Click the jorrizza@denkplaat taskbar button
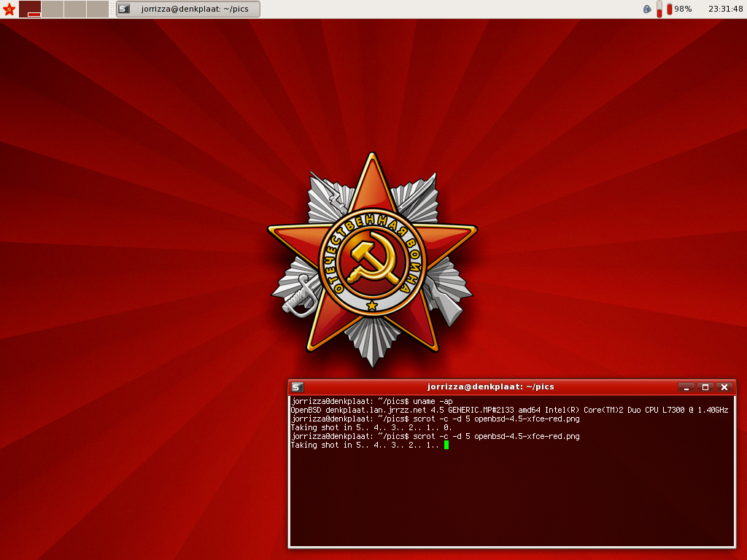747x560 pixels. pyautogui.click(x=188, y=9)
